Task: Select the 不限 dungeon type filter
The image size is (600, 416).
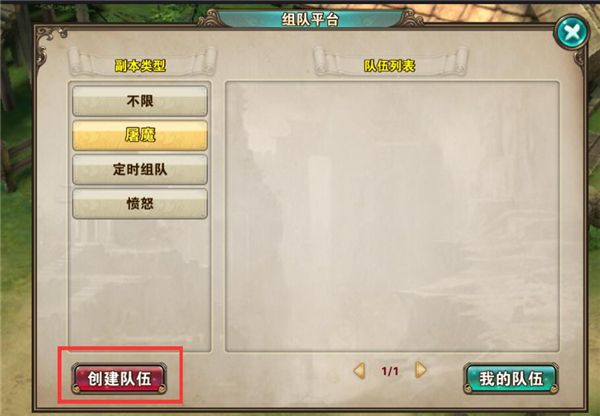Action: (140, 101)
